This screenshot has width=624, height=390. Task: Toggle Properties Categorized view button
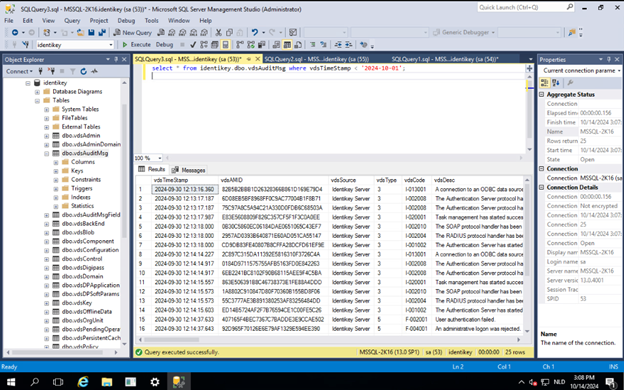(x=544, y=83)
